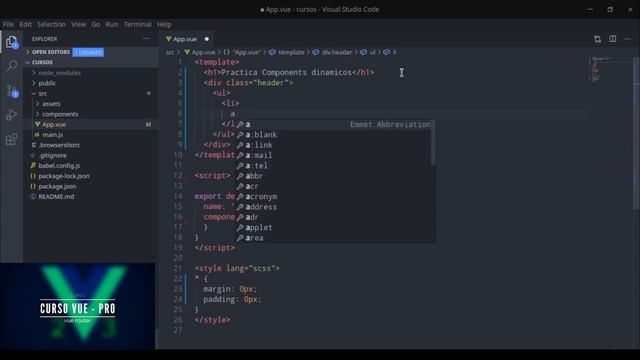Open the Extensions view
Viewport: 640px width, 360px height.
click(11, 139)
